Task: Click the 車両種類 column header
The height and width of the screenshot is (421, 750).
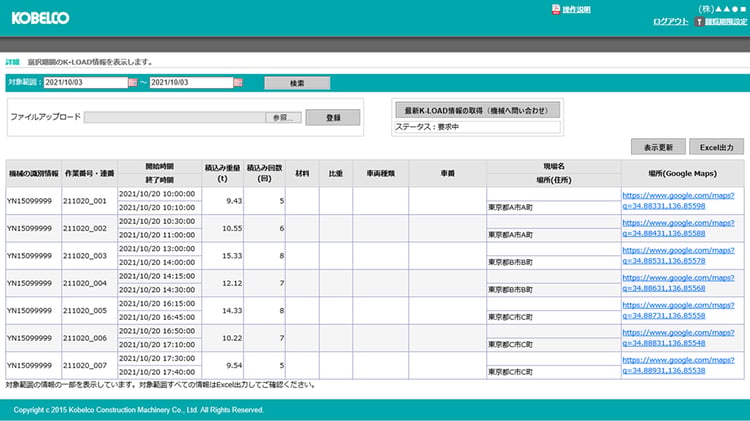Action: [x=381, y=174]
